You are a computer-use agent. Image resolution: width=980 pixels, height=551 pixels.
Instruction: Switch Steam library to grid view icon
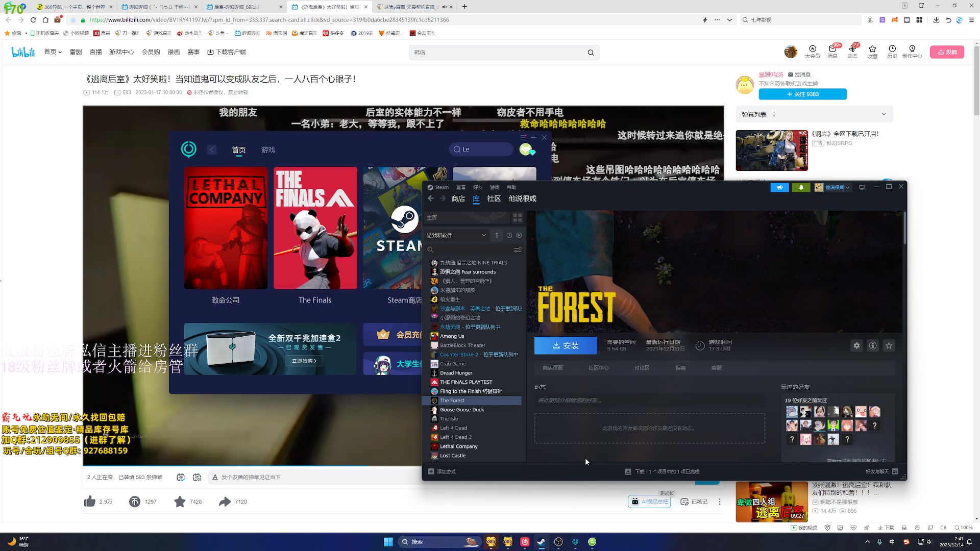(x=518, y=218)
